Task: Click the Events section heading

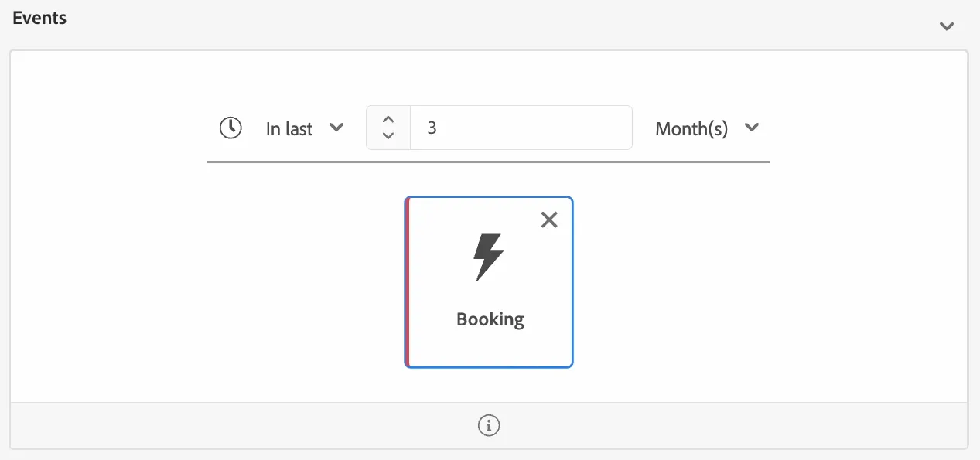Action: 39,18
